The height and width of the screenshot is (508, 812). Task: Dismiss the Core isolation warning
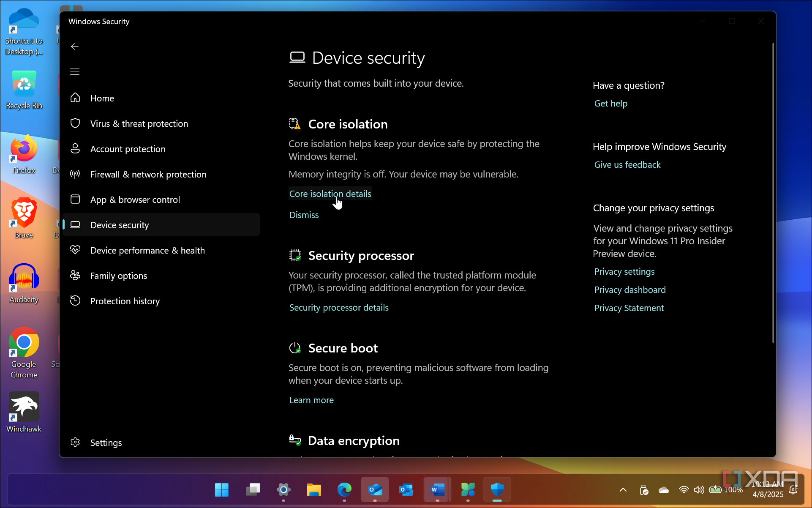pyautogui.click(x=304, y=215)
